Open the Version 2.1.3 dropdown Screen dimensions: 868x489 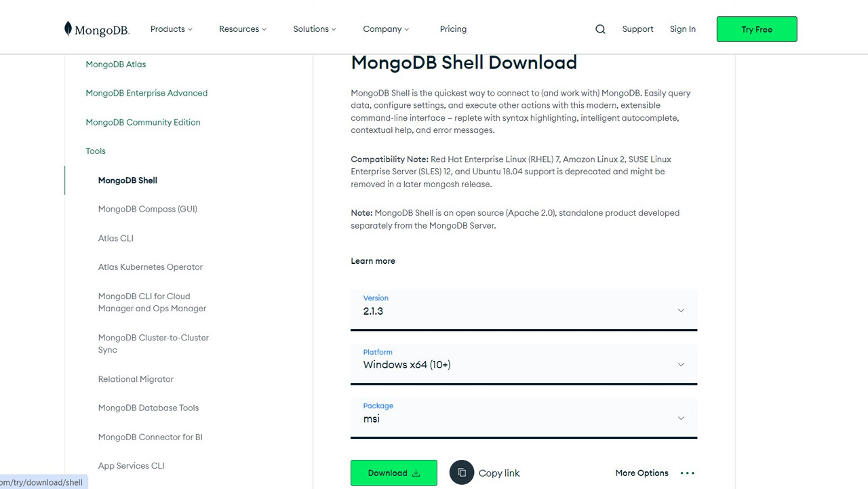pos(524,310)
